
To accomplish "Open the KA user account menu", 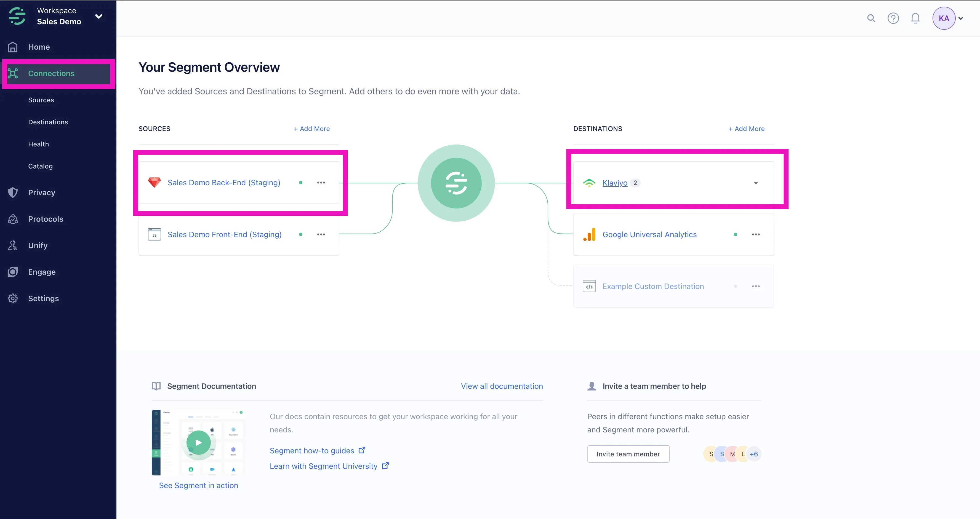I will pos(947,18).
